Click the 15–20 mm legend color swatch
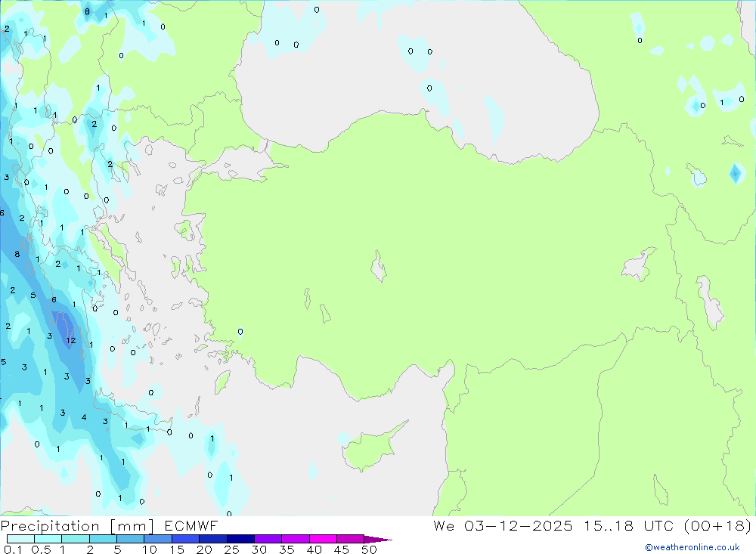This screenshot has height=554, width=756. tap(186, 539)
